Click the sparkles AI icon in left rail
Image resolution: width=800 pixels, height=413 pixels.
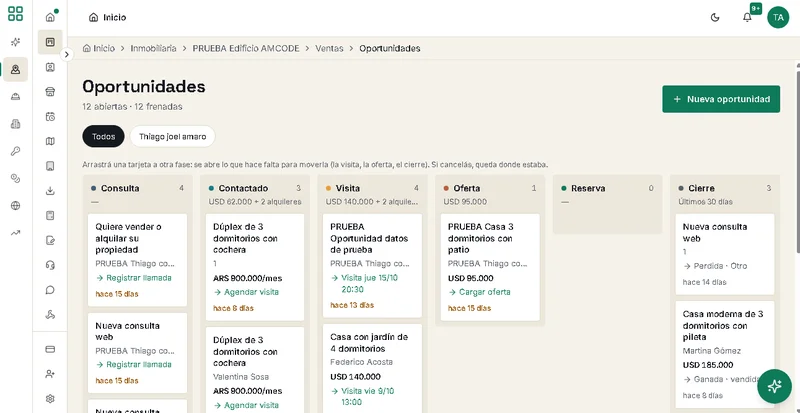click(15, 42)
